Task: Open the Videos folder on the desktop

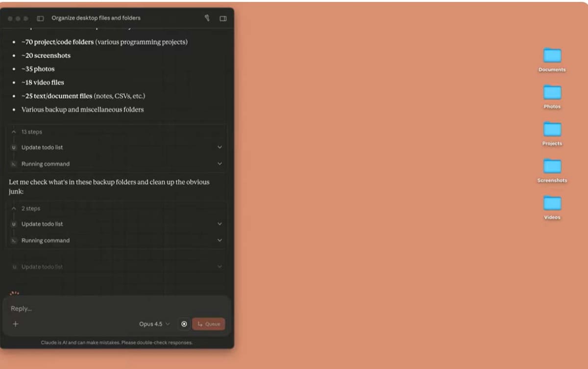Action: coord(552,208)
